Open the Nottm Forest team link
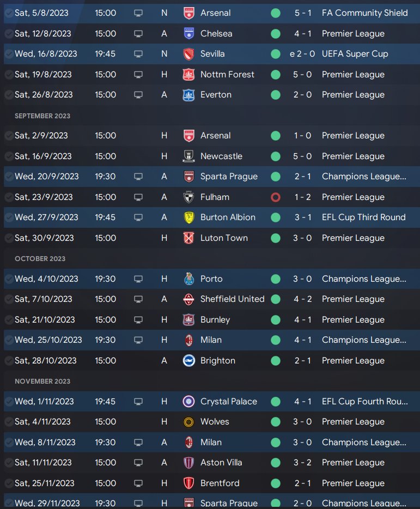The image size is (420, 509). coord(227,75)
